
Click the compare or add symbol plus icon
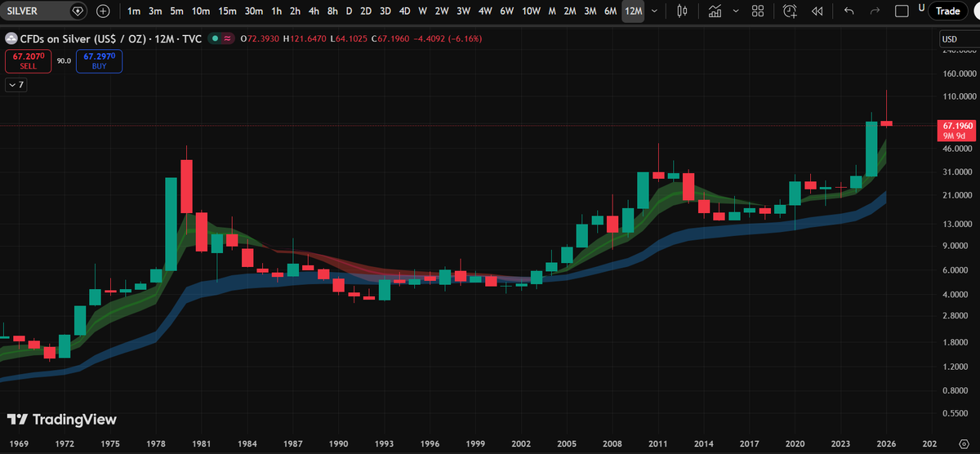coord(104,11)
